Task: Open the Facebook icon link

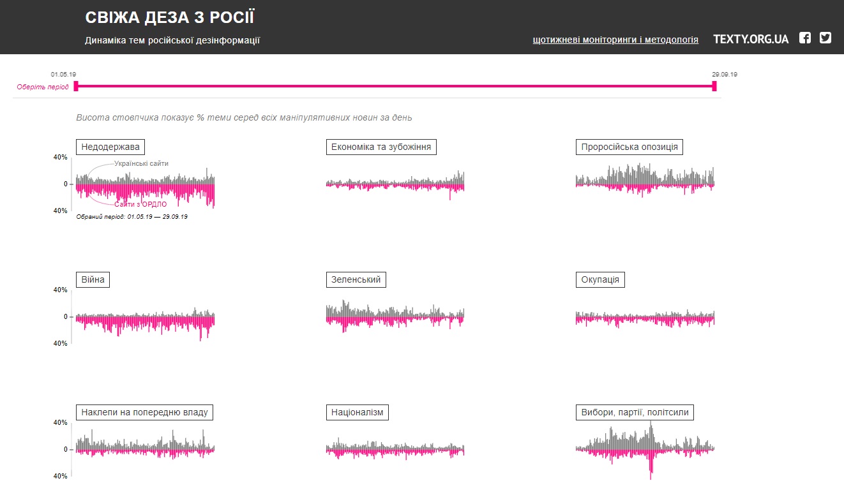Action: [x=805, y=38]
